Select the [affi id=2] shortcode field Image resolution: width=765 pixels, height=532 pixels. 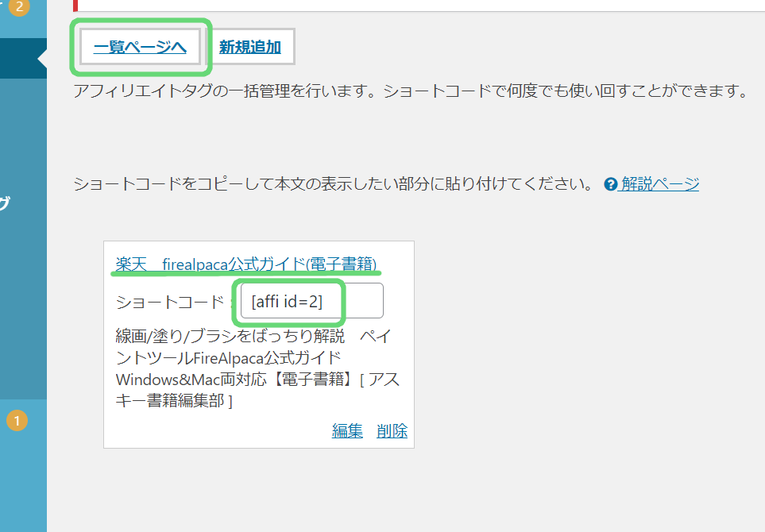point(311,301)
